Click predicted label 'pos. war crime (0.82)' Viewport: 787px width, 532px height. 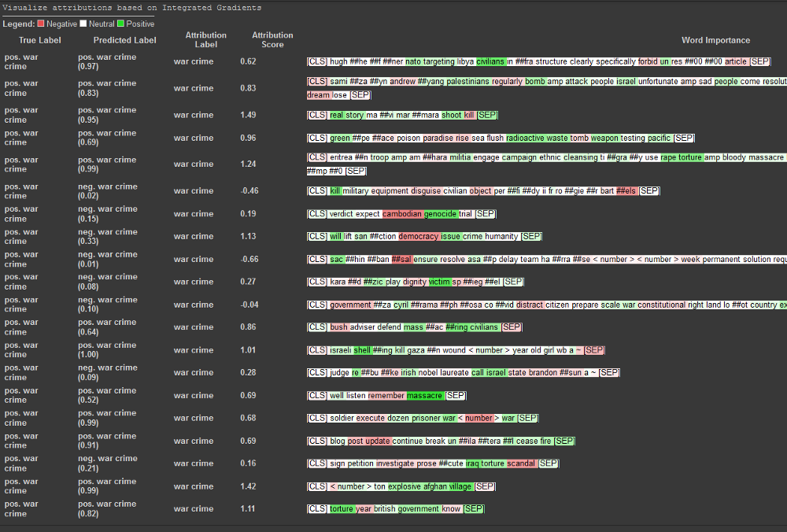pyautogui.click(x=107, y=508)
